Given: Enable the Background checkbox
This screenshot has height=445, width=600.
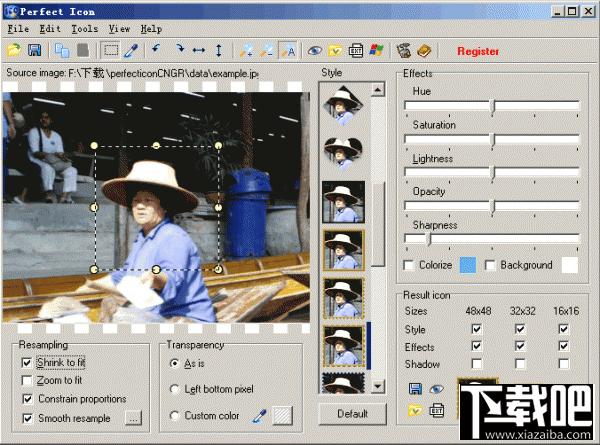Looking at the screenshot, I should 490,265.
